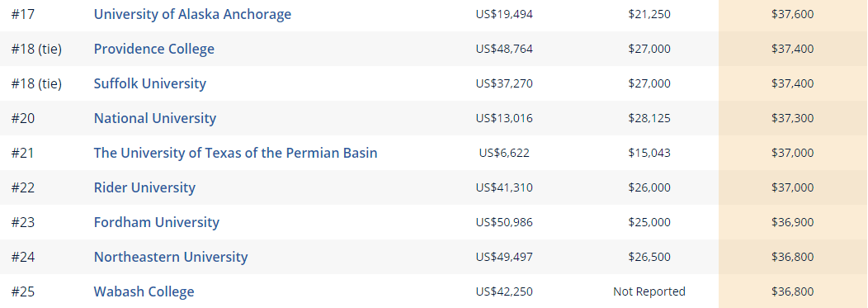This screenshot has height=308, width=868.
Task: Select the #24 rank cell
Action: coord(23,257)
